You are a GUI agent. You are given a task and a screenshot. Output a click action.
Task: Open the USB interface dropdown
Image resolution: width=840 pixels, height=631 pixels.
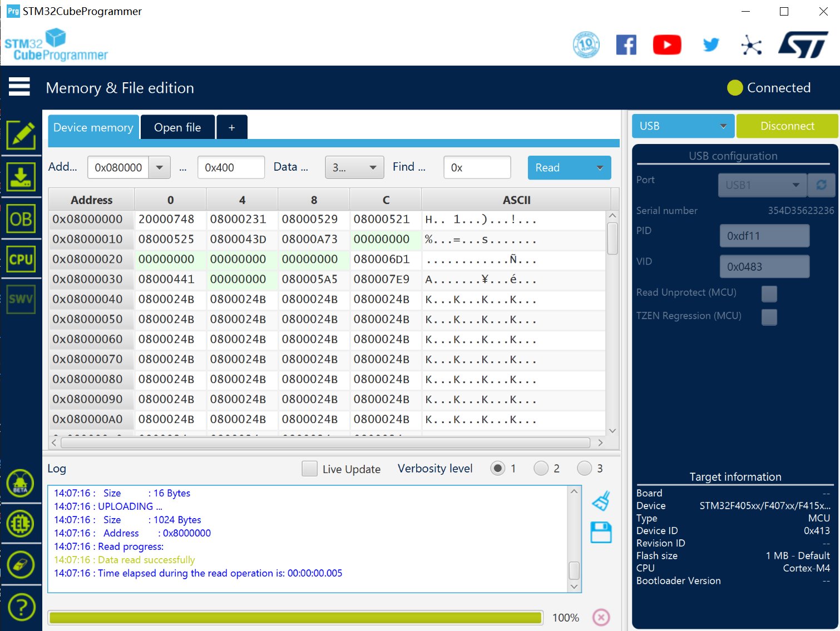(x=683, y=126)
